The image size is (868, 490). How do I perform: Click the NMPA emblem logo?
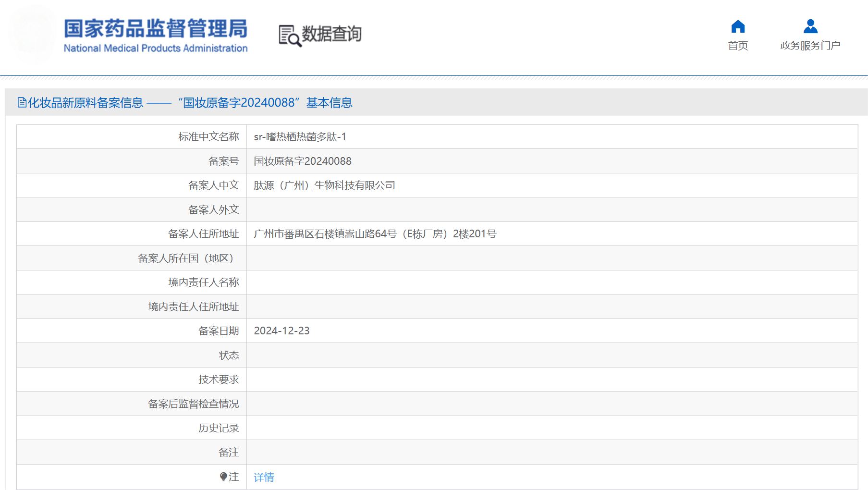pyautogui.click(x=33, y=34)
